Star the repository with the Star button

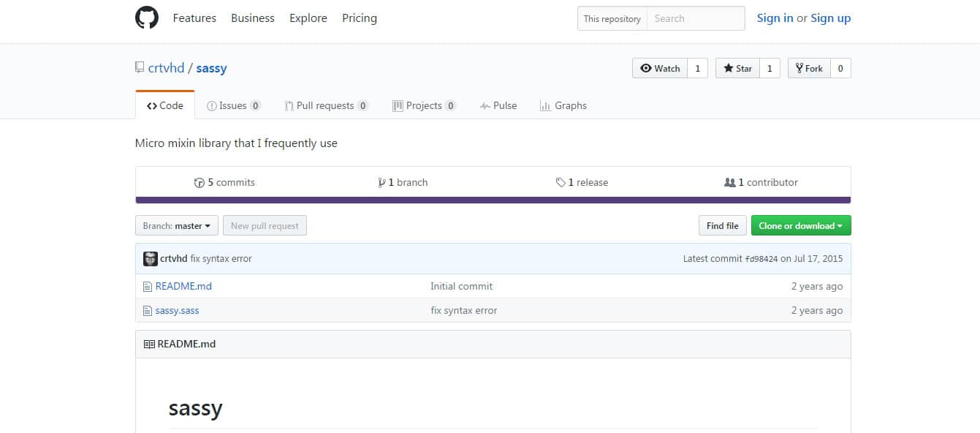click(737, 68)
